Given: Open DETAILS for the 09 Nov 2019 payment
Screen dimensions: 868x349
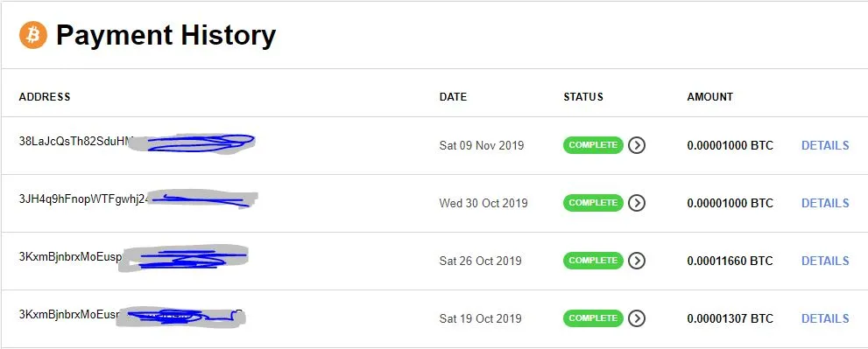Looking at the screenshot, I should click(825, 145).
